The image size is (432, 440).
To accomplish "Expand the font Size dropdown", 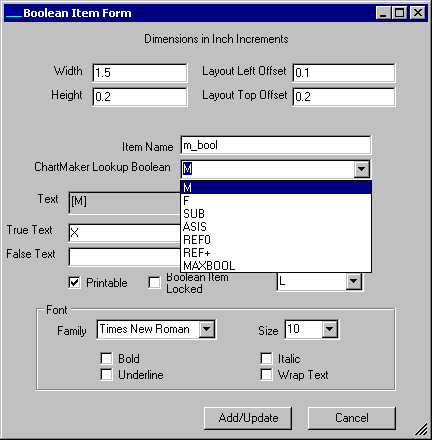I will point(330,329).
